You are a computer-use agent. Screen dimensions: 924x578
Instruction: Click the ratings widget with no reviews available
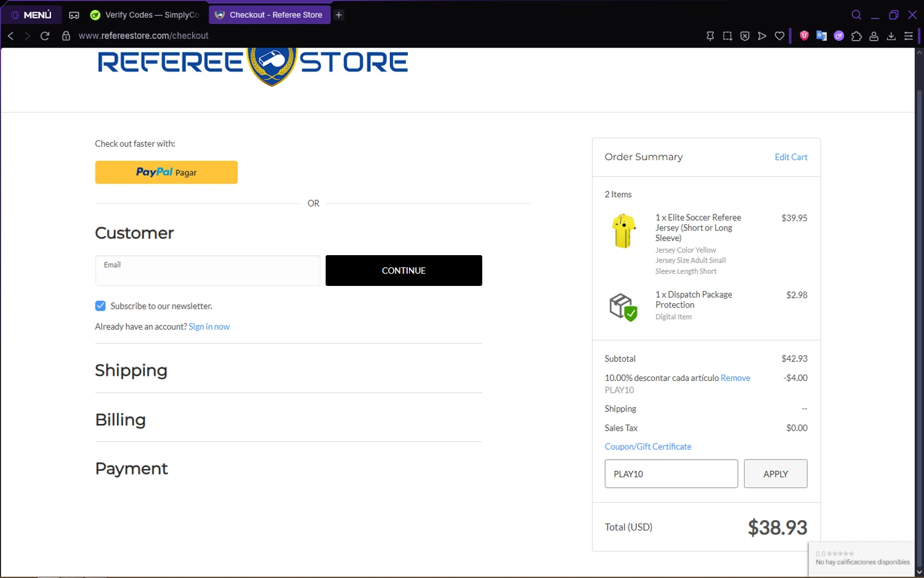pos(861,558)
